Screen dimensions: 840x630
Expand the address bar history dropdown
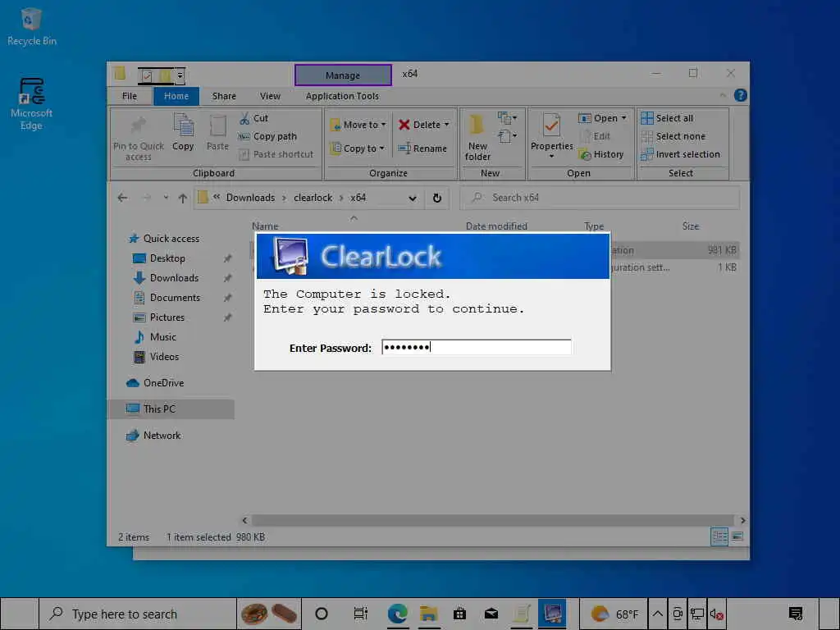pyautogui.click(x=413, y=198)
